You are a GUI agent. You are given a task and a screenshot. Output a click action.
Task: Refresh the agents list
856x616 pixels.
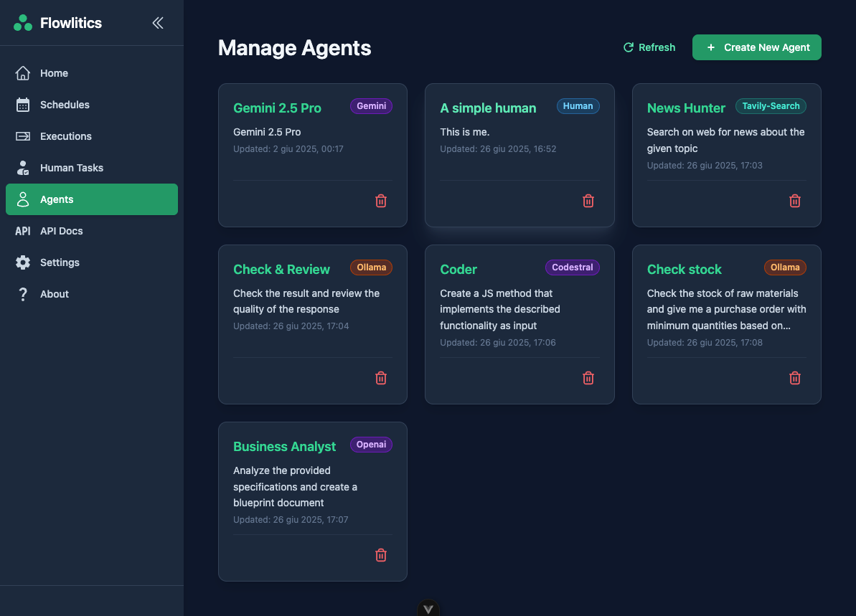(x=649, y=47)
